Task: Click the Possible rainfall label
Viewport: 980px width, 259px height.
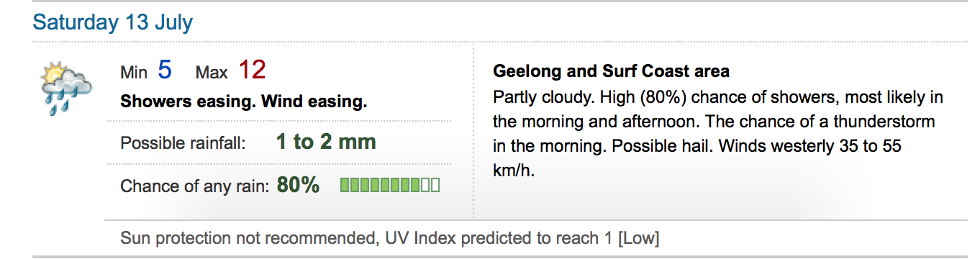Action: click(x=183, y=143)
